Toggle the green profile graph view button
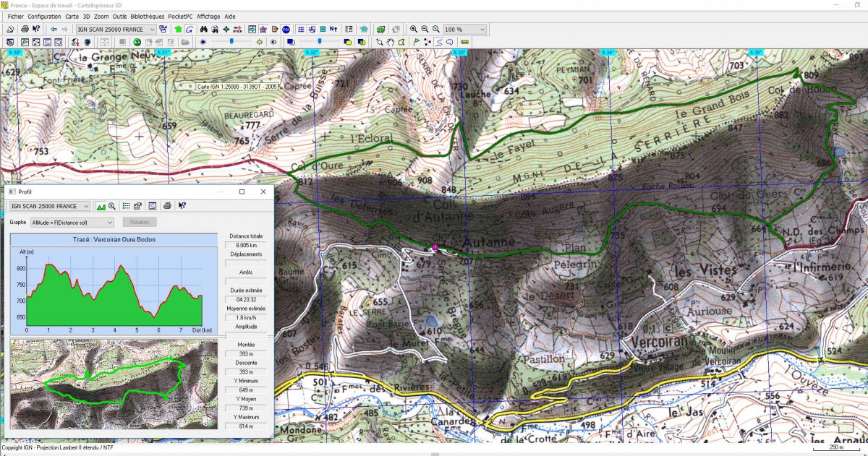 [101, 206]
